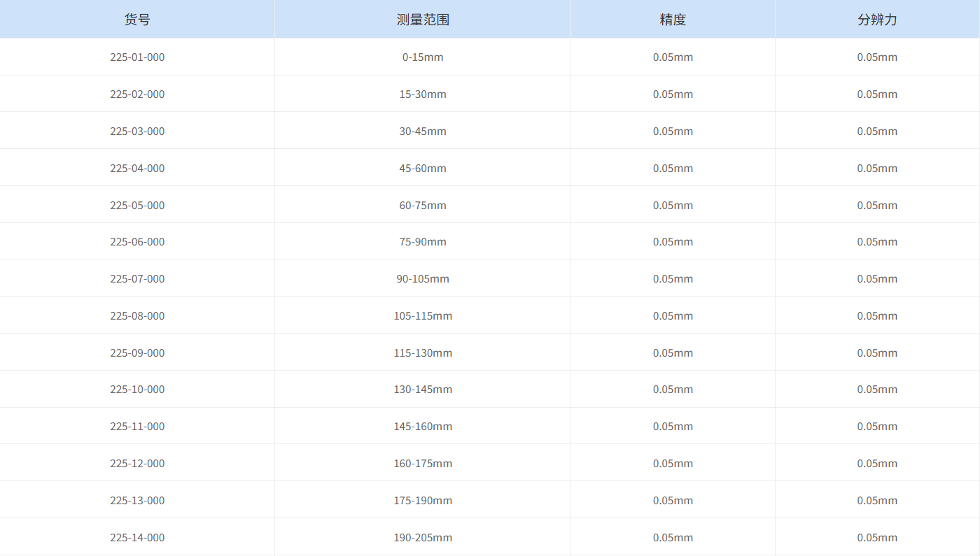Click the 分辨力 column header

pos(877,19)
